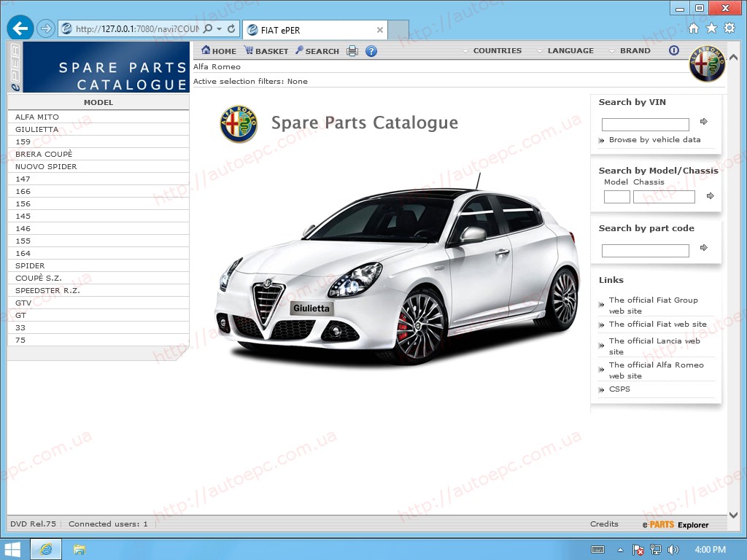Open the help question mark icon
Viewport: 747px width, 560px height.
pos(371,51)
